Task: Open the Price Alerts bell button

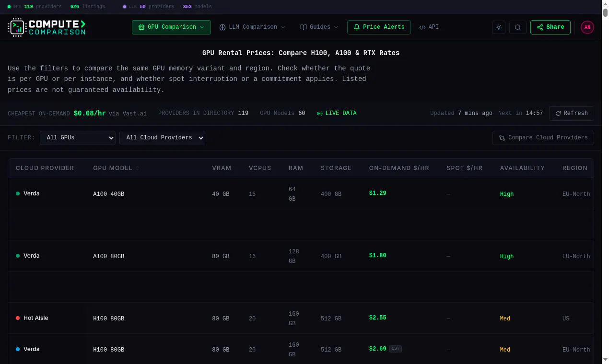Action: (x=379, y=27)
